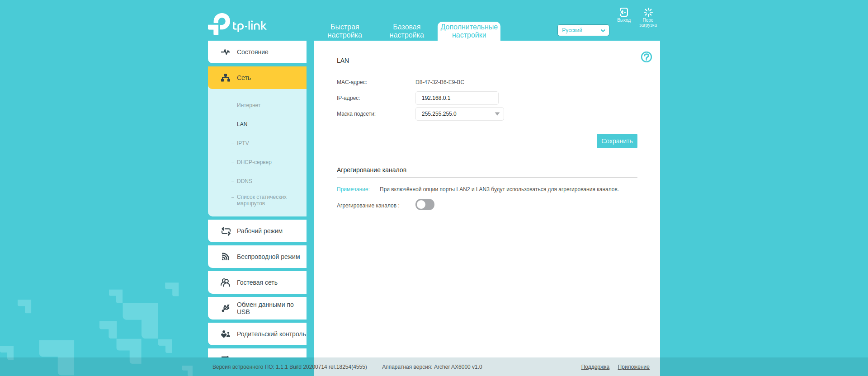Image resolution: width=868 pixels, height=376 pixels.
Task: Open the Русский language dropdown
Action: (x=583, y=30)
